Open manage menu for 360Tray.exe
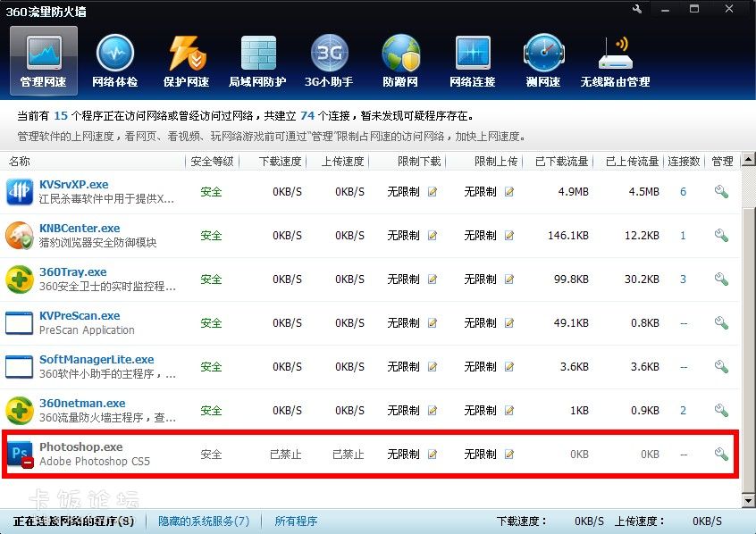The image size is (756, 534). click(721, 280)
